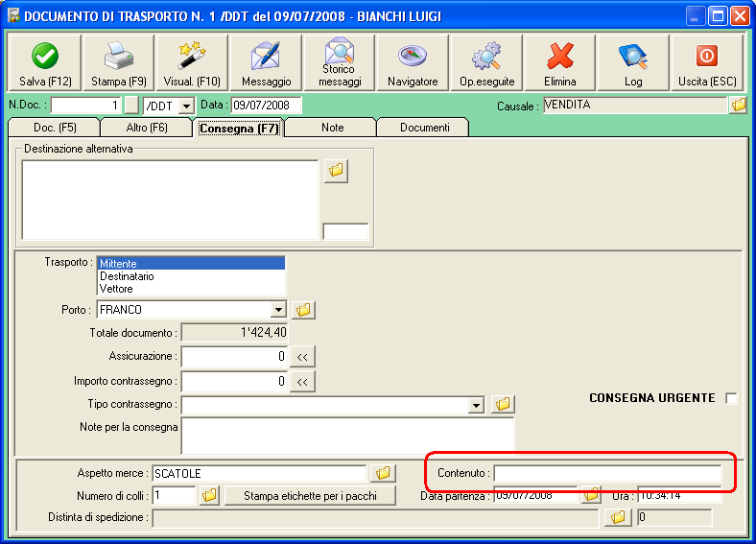Select Destinatario in Trasporto list

[192, 276]
